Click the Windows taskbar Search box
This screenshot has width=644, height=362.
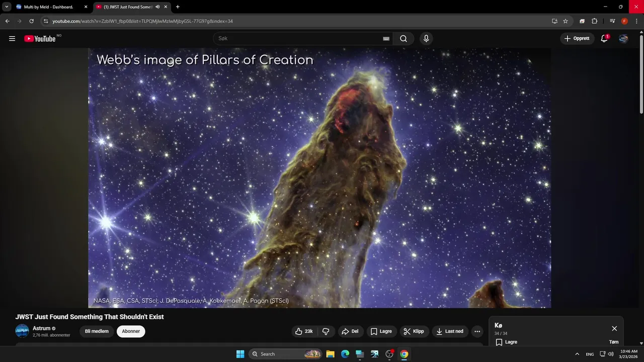[x=285, y=354]
